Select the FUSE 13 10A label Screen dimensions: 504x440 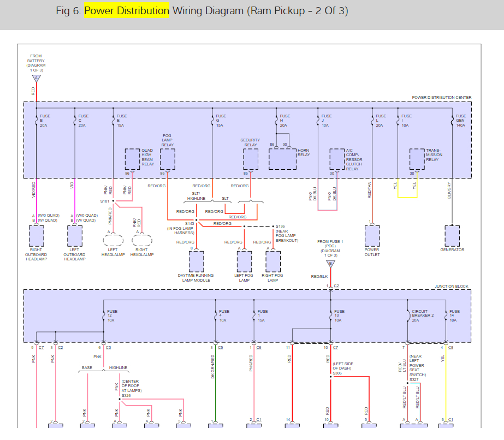tap(339, 316)
